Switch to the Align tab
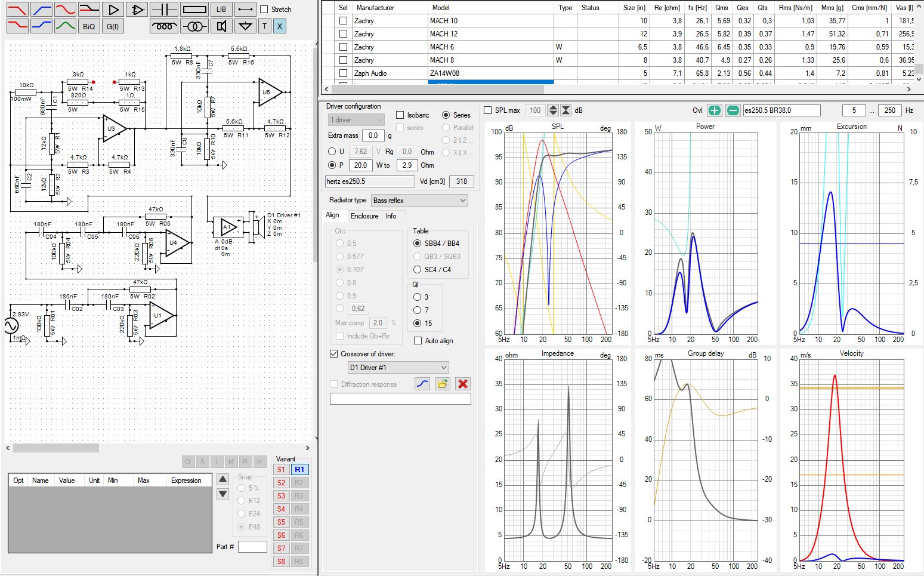Viewport: 924px width, 576px height. tap(333, 215)
